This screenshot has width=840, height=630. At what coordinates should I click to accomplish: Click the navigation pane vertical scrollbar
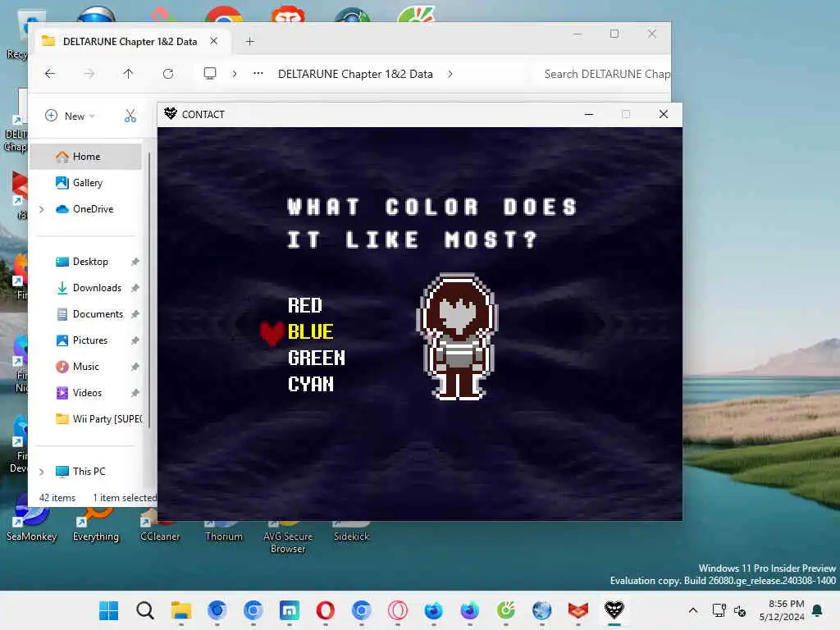click(149, 290)
